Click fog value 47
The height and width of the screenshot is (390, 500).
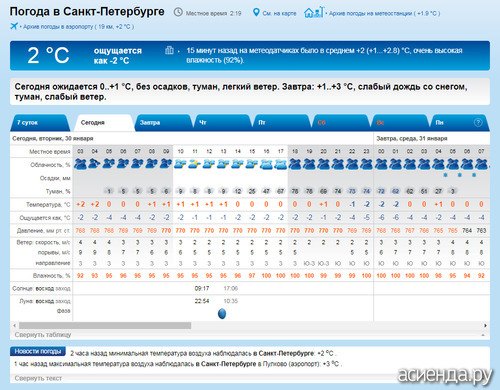(x=266, y=191)
